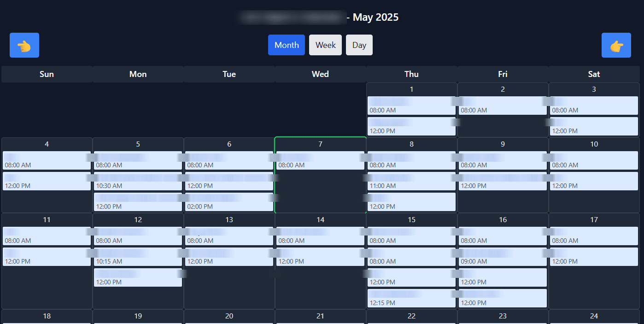Click the Sat column header
The image size is (644, 324).
click(x=594, y=74)
